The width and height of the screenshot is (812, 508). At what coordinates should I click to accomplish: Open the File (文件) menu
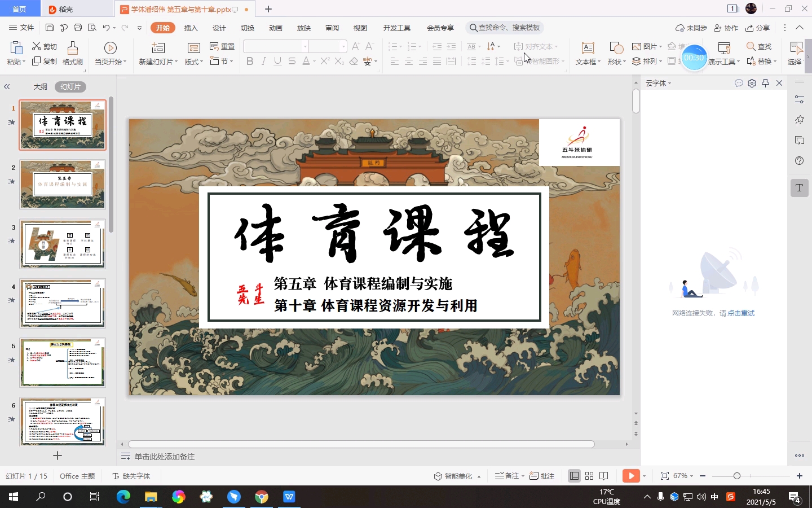(21, 28)
